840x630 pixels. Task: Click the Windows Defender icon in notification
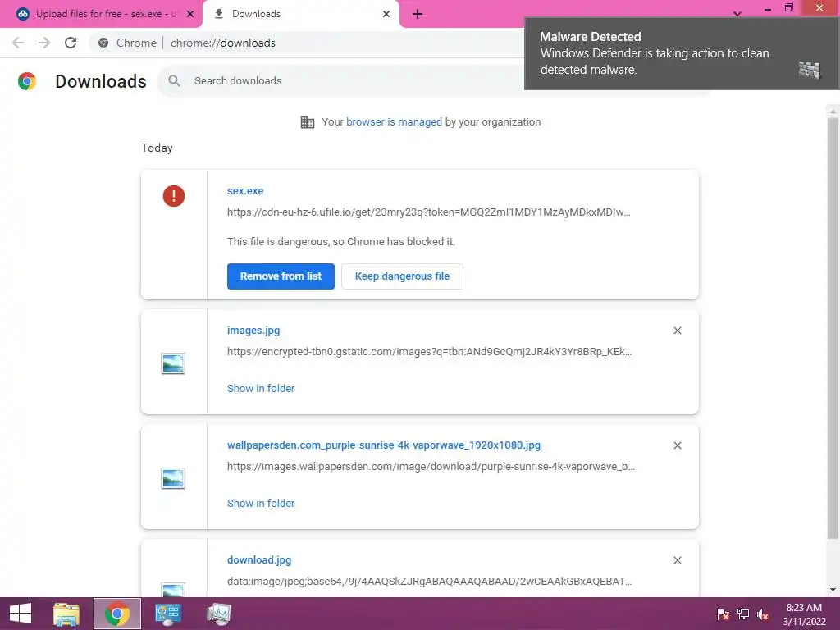pos(810,70)
